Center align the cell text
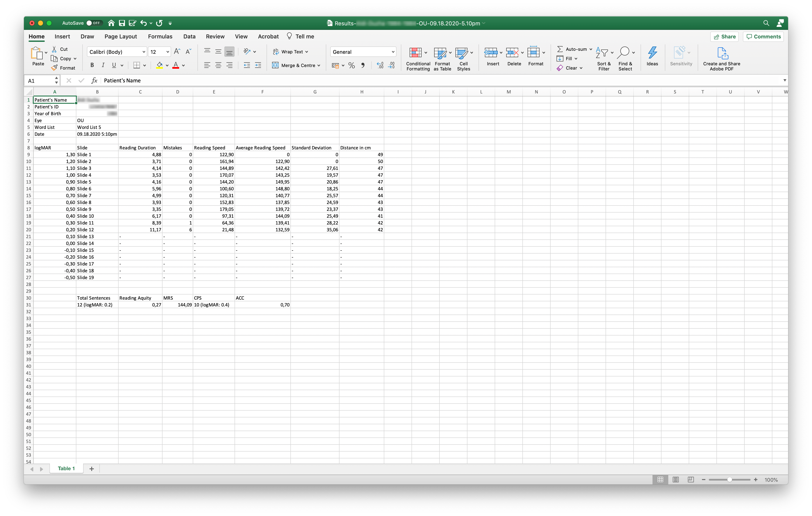The image size is (812, 516). click(218, 66)
